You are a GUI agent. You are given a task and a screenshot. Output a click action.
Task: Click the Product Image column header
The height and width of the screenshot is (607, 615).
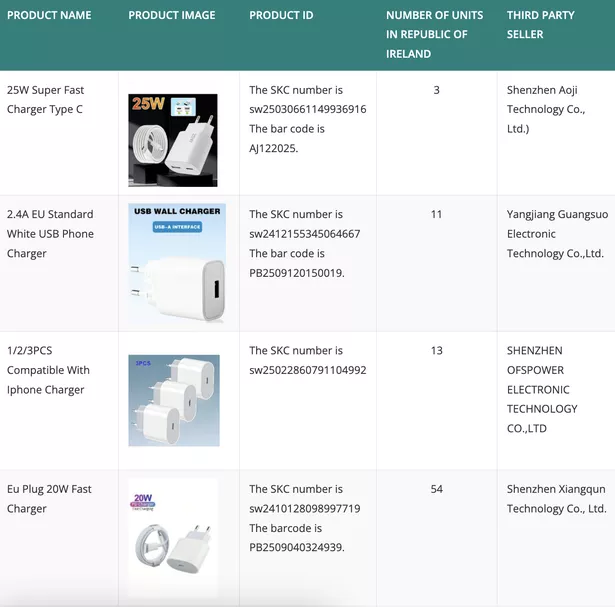click(173, 15)
